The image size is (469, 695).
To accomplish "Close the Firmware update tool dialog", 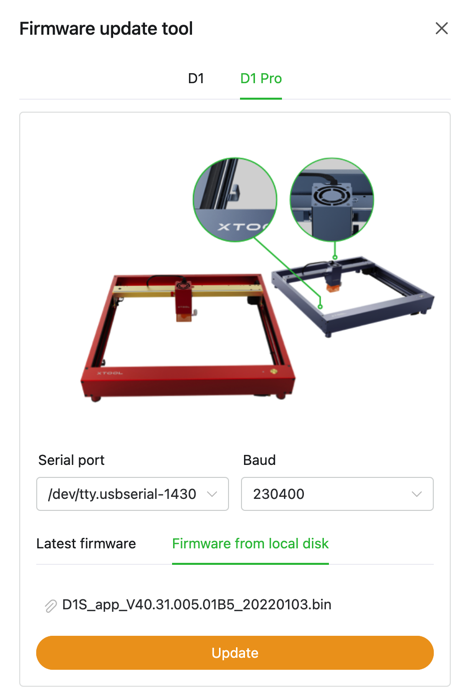I will (x=442, y=28).
